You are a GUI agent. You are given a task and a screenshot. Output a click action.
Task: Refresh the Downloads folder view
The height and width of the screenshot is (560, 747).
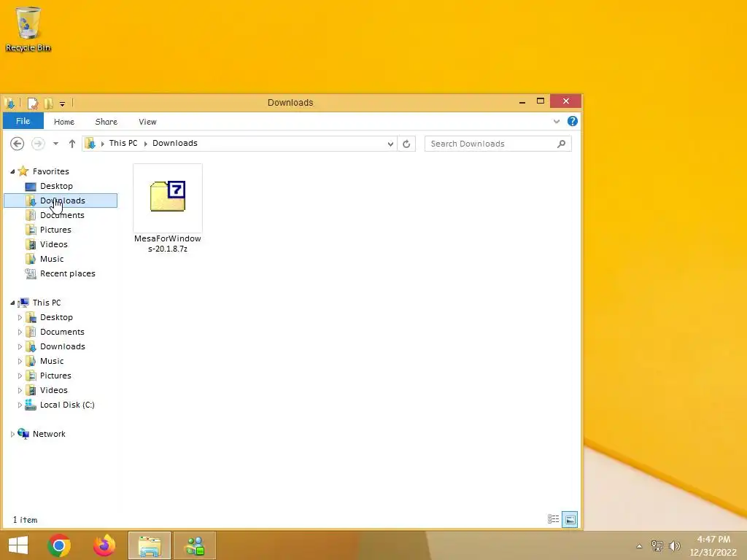point(406,144)
